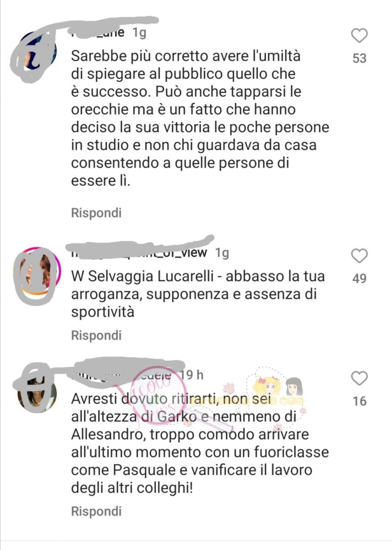Like the comment starting 'Sarebbe più corretto'

[x=359, y=36]
